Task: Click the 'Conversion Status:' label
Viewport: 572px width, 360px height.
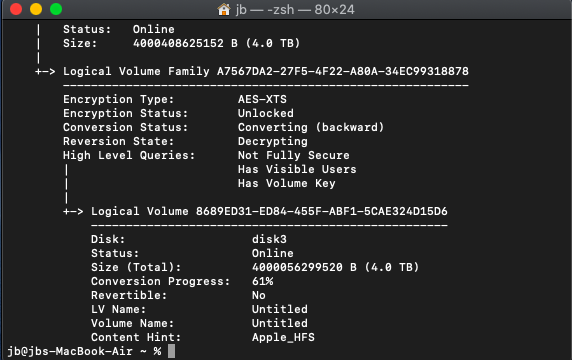Action: coord(125,127)
